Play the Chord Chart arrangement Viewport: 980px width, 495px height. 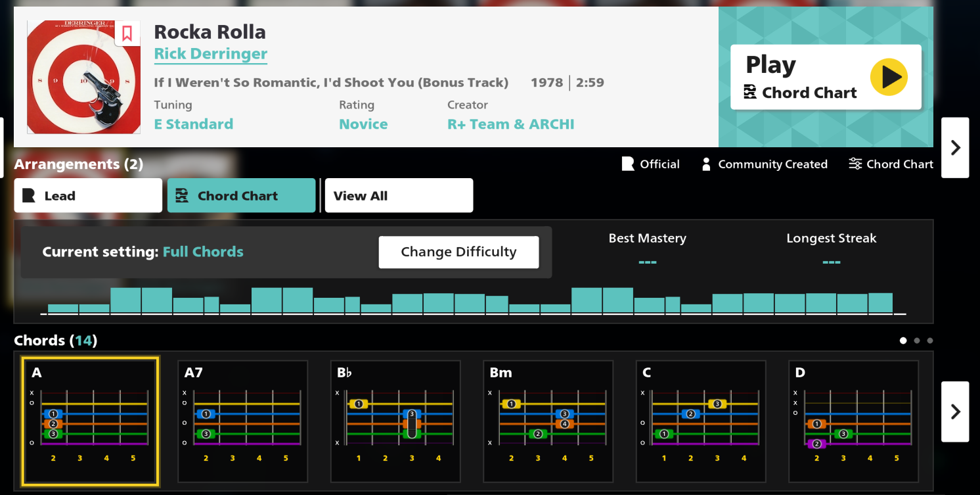point(826,77)
